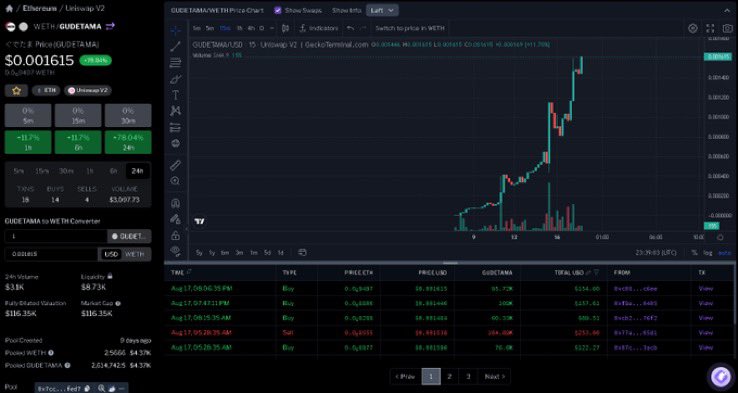The width and height of the screenshot is (738, 393).
Task: Toggle fullscreen chart mode
Action: tap(710, 28)
